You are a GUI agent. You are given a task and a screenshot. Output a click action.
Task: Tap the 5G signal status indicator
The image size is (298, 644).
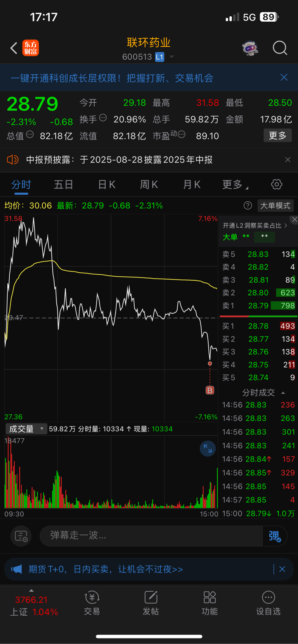(249, 17)
